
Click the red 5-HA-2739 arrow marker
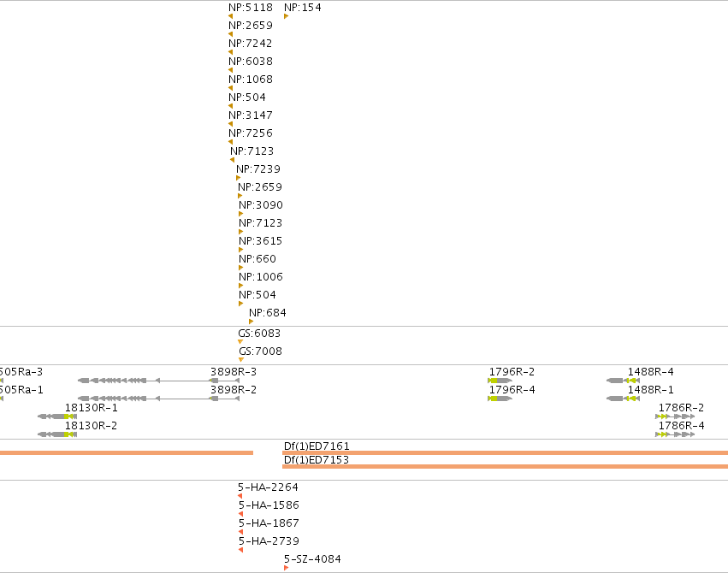(241, 551)
